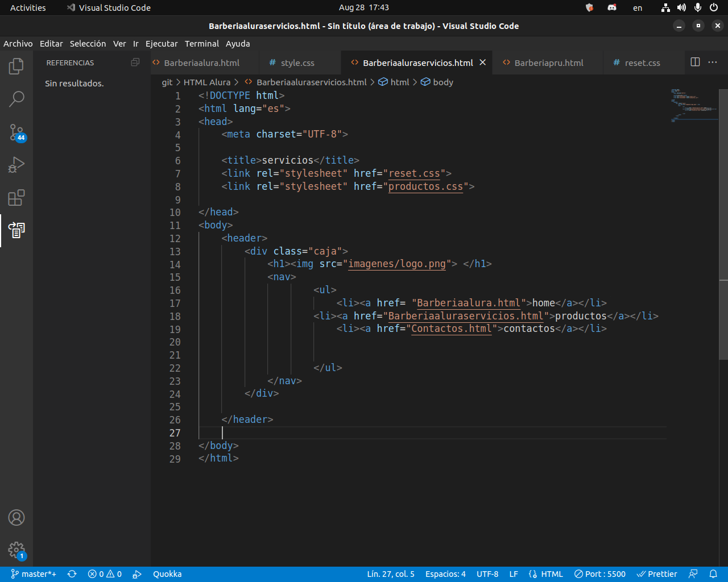
Task: Open the Editar menu
Action: [51, 44]
